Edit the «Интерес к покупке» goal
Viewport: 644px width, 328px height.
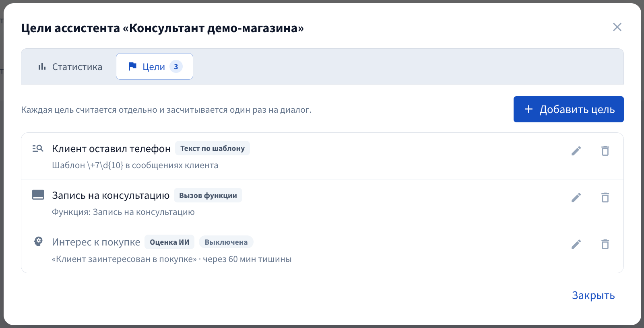click(576, 244)
